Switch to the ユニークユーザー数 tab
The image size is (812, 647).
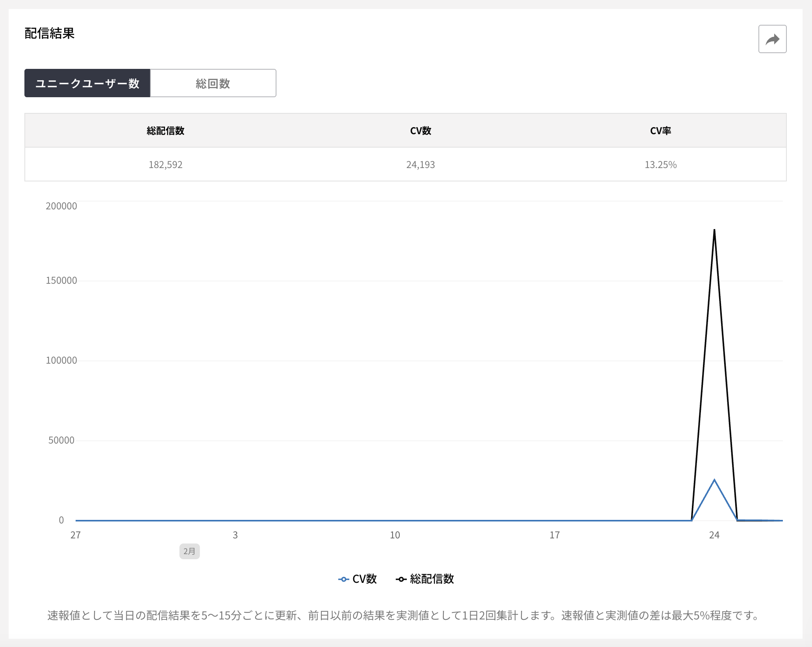pos(87,83)
